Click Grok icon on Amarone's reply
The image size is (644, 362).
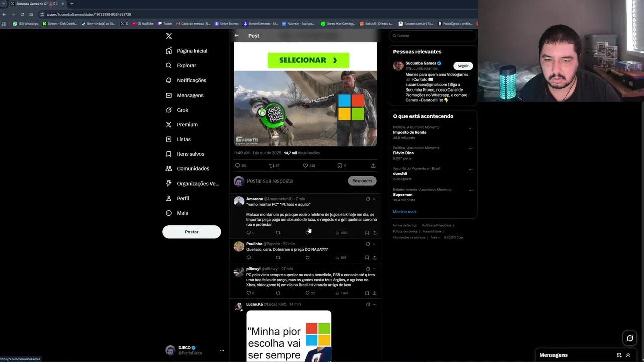click(368, 199)
